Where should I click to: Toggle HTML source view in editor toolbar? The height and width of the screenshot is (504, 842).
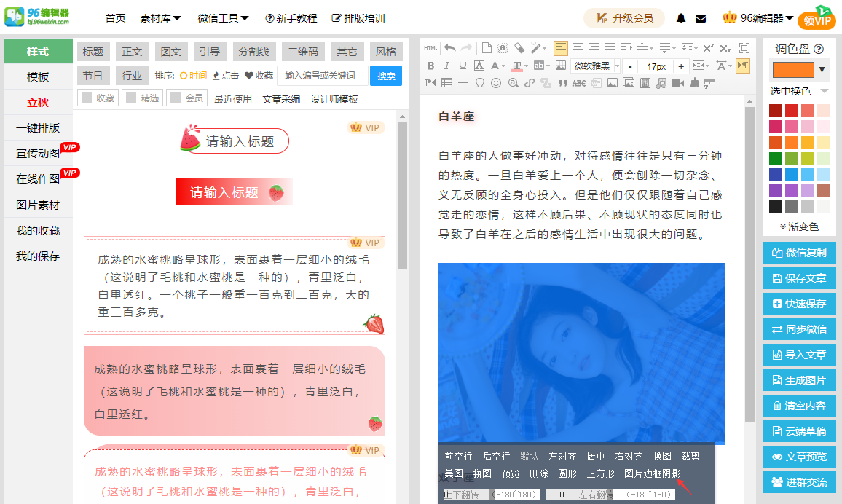click(430, 48)
